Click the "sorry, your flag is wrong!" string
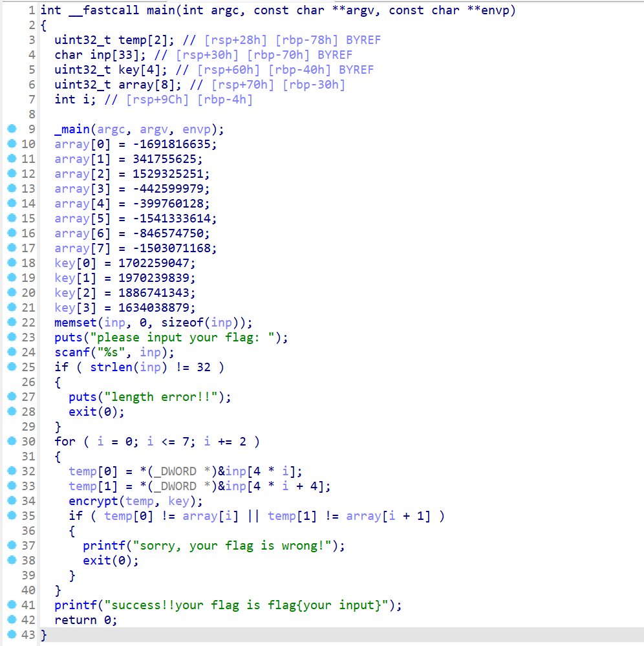 coord(232,546)
